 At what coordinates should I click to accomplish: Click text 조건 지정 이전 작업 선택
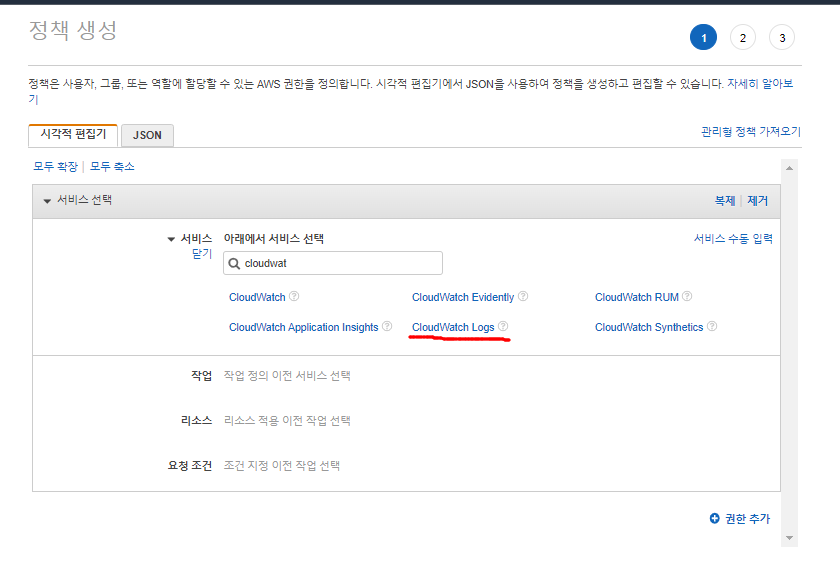coord(282,465)
